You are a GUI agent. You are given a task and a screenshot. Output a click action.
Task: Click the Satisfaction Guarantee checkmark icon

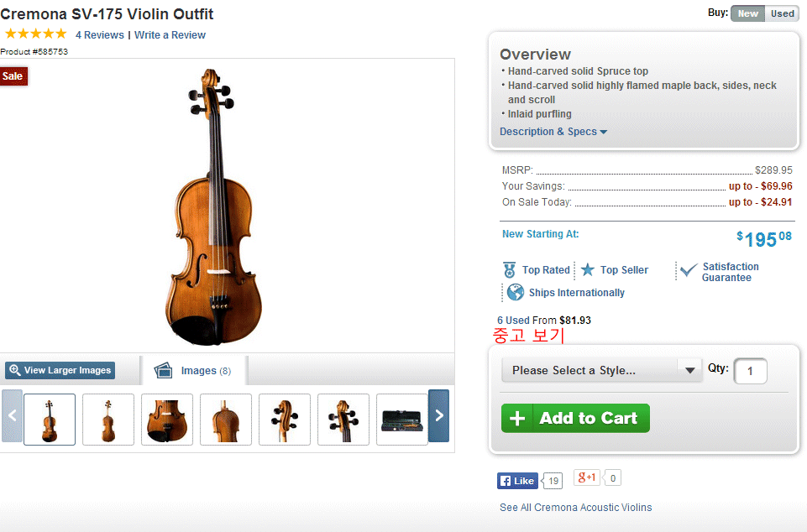tap(689, 271)
